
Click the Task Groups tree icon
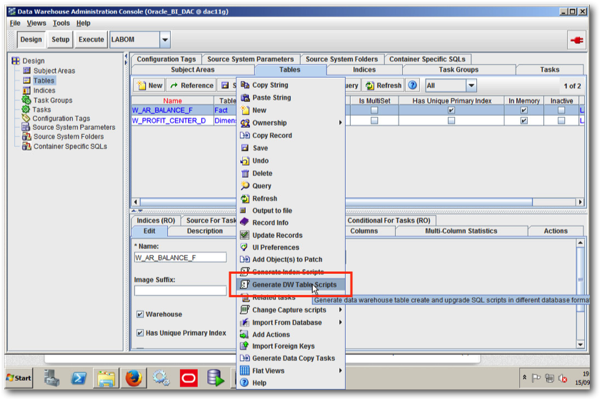(x=26, y=100)
